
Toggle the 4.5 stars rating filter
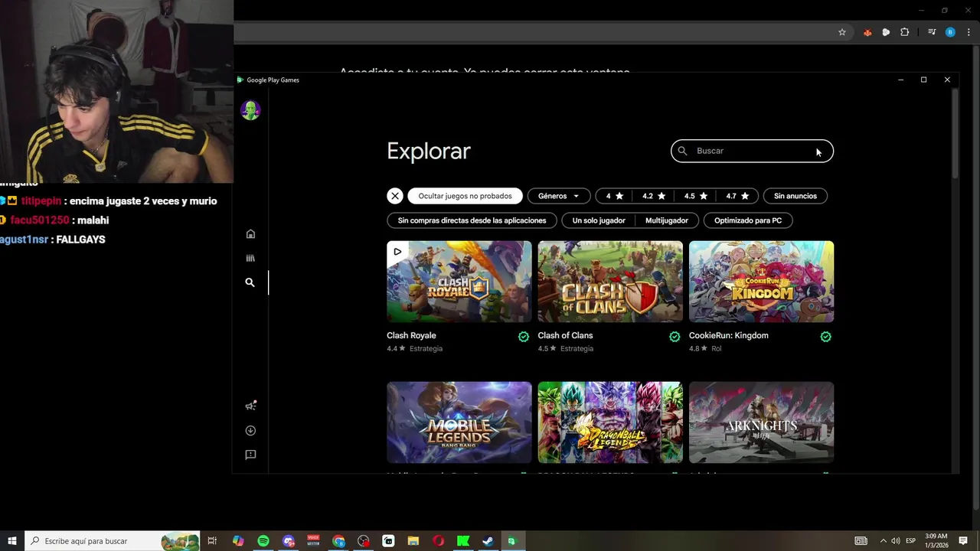pos(696,196)
